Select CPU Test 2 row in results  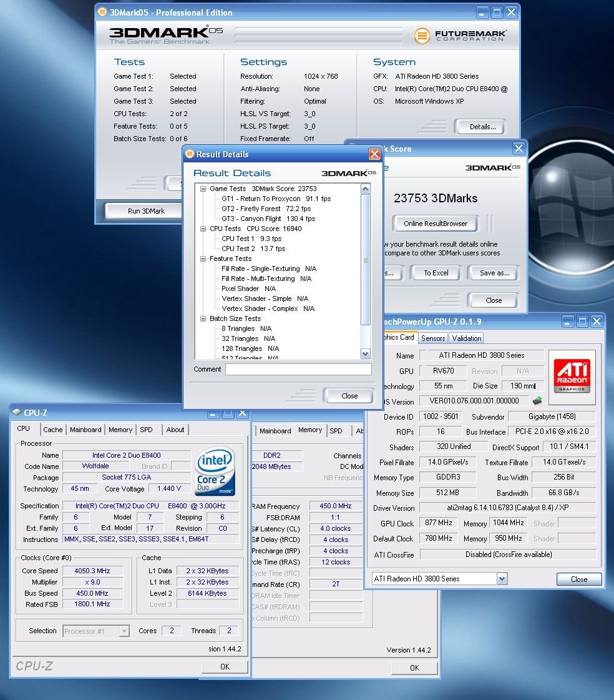point(253,249)
